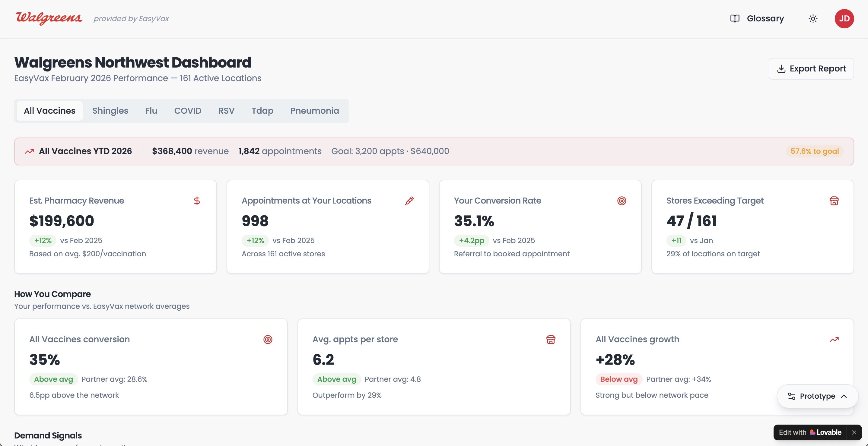Click the +4.2pp badge
This screenshot has height=446, width=868.
pos(471,241)
